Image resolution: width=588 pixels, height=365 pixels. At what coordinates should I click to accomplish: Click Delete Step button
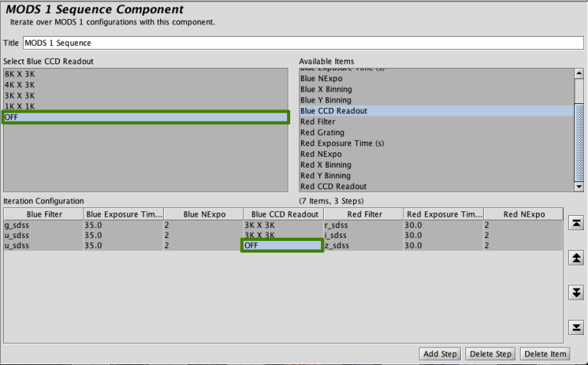click(491, 354)
